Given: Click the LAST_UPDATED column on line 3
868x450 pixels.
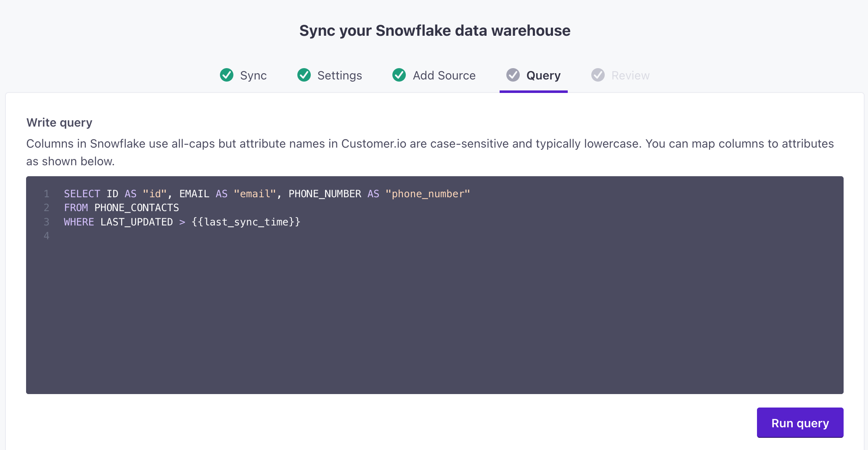Looking at the screenshot, I should [137, 222].
